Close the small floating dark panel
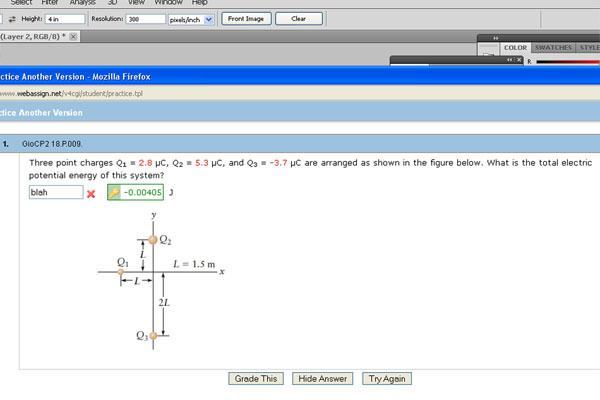 coord(519,60)
